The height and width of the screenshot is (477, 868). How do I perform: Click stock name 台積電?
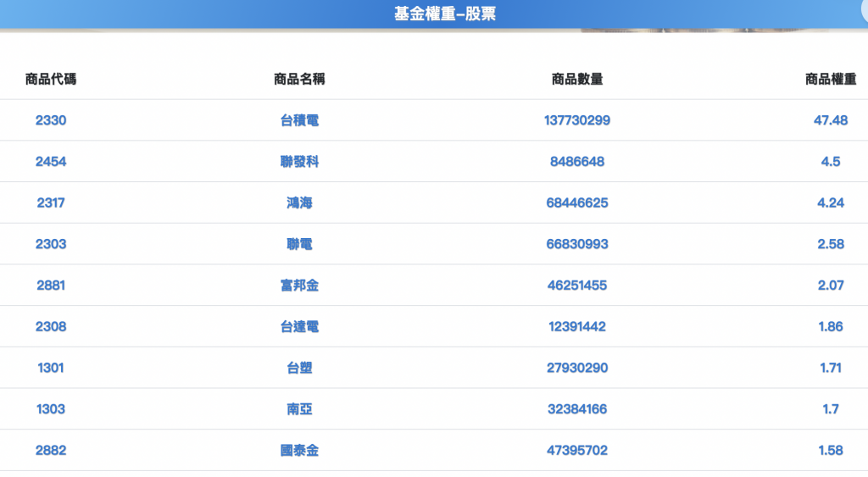[x=299, y=120]
